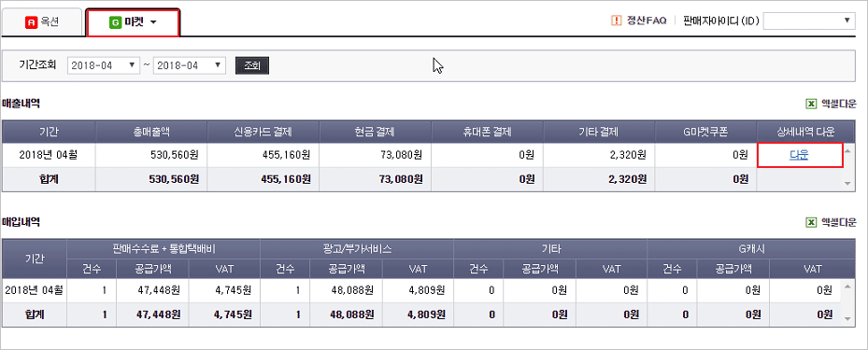
Task: Click 엑셀다운 for the sales table
Action: (x=838, y=104)
